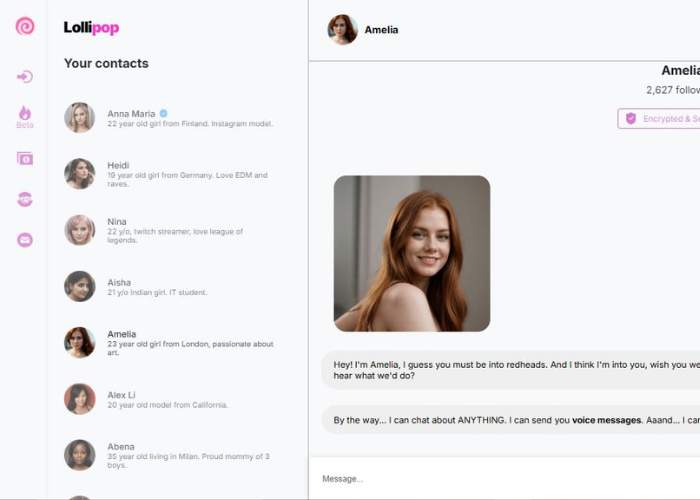Click the Message input field

point(500,479)
